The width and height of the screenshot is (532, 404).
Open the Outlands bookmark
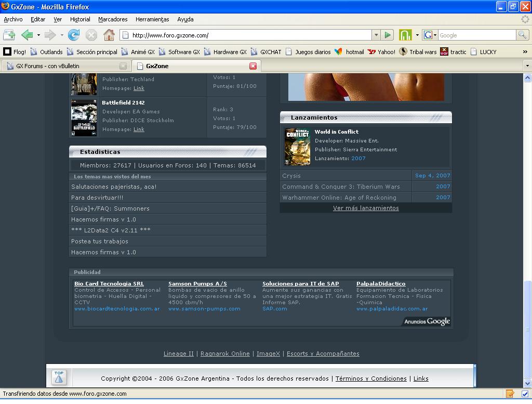coord(46,52)
